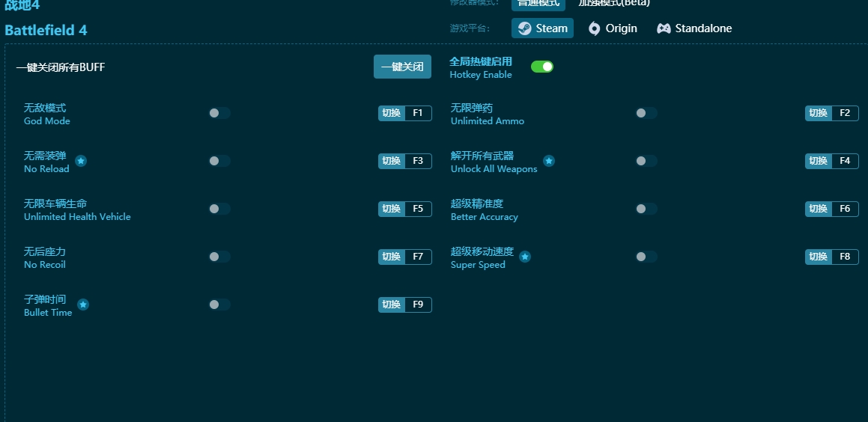Click the F9 hotkey field
Image resolution: width=868 pixels, height=422 pixels.
pyautogui.click(x=418, y=305)
